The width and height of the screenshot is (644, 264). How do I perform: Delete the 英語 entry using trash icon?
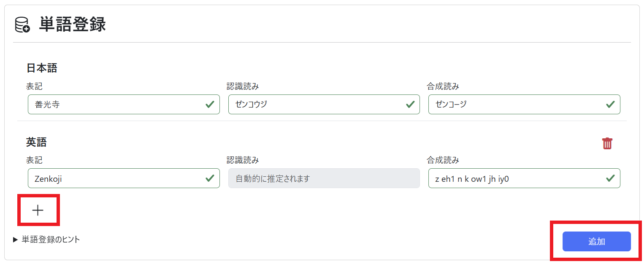[x=608, y=143]
